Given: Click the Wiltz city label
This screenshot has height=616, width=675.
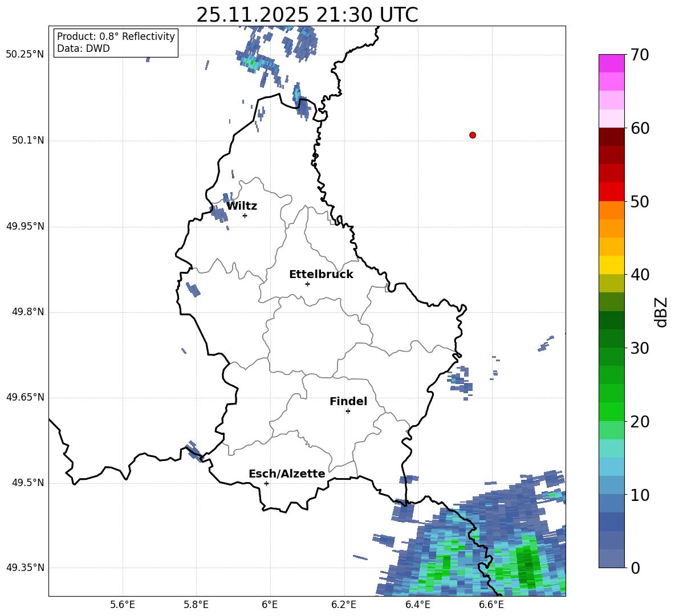Looking at the screenshot, I should click(x=242, y=206).
